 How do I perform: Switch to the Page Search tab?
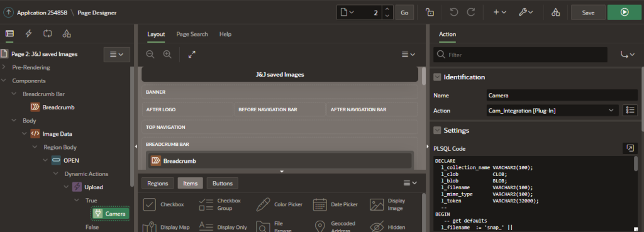pos(192,34)
